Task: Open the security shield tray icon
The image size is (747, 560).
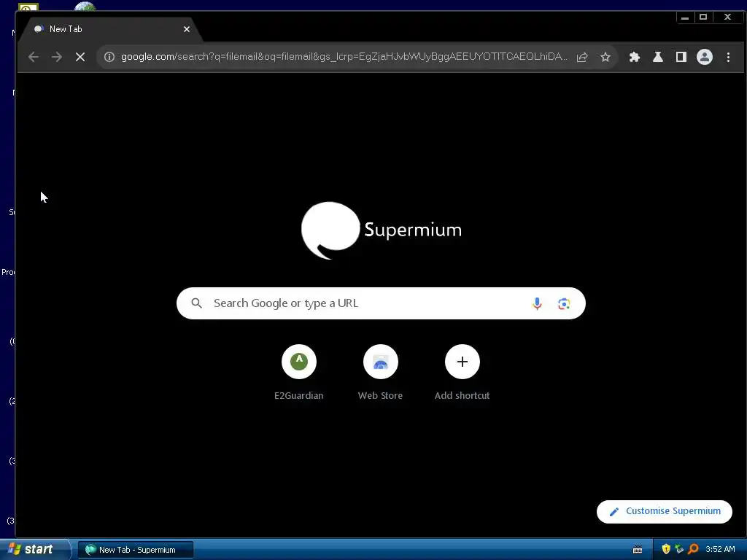Action: coord(666,549)
